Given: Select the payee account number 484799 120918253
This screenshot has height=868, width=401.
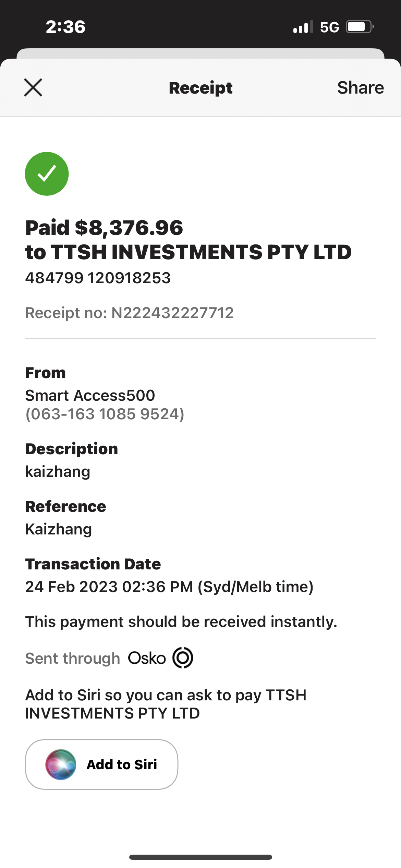Looking at the screenshot, I should click(x=98, y=278).
